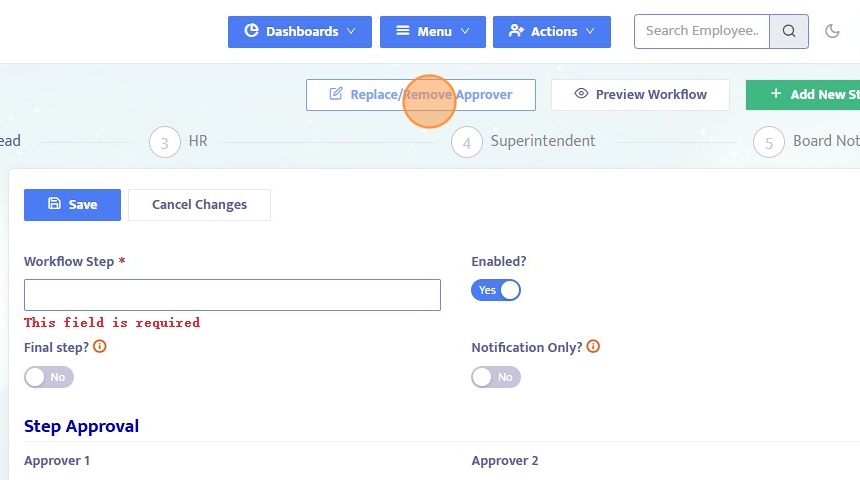
Task: Select the Superintendent workflow step tab
Action: coord(542,141)
